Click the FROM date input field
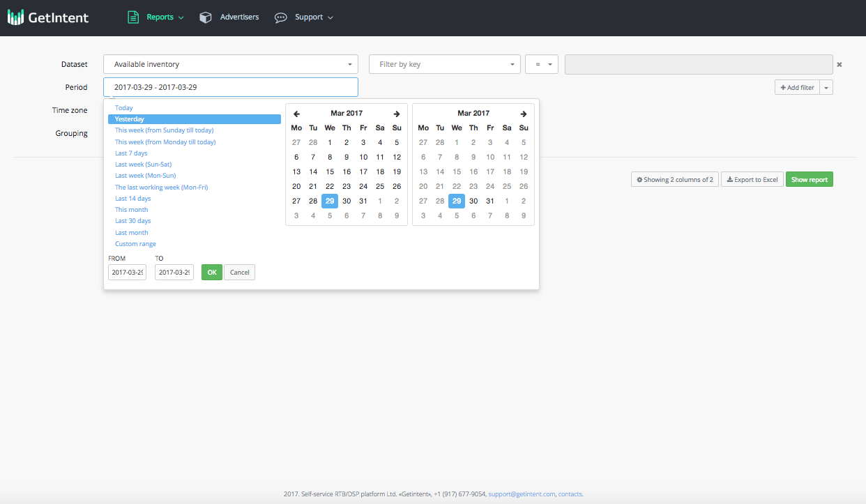Image resolution: width=866 pixels, height=504 pixels. tap(127, 272)
